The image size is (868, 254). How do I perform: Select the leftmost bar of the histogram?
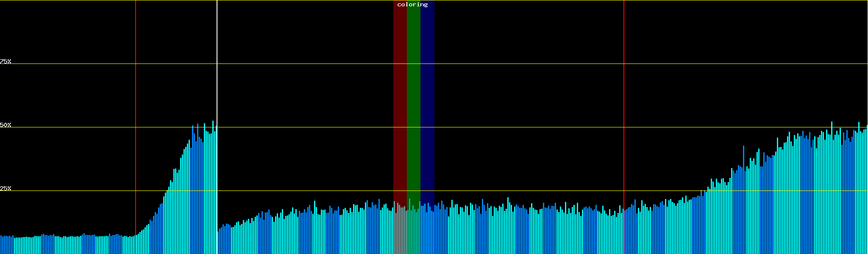pyautogui.click(x=1, y=245)
